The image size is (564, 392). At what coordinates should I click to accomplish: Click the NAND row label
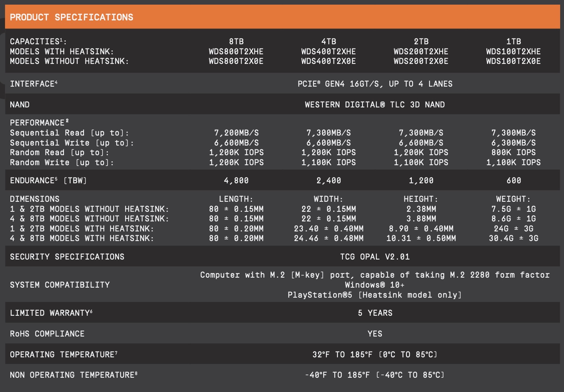(x=20, y=105)
